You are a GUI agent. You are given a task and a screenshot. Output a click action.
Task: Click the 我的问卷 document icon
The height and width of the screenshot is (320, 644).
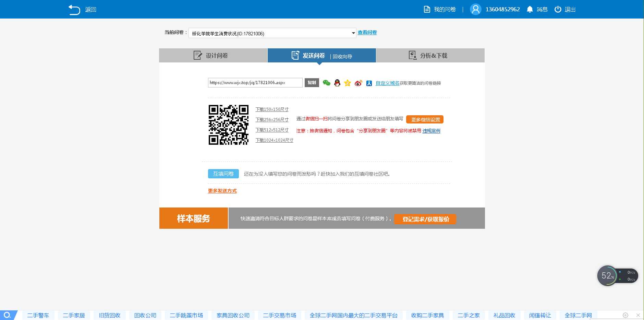click(x=427, y=9)
